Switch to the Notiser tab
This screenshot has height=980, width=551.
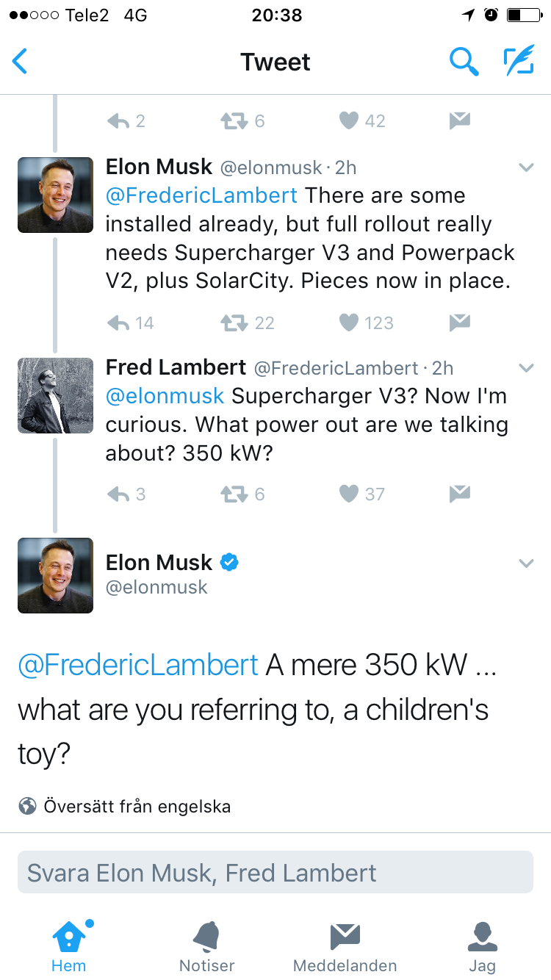tap(206, 946)
